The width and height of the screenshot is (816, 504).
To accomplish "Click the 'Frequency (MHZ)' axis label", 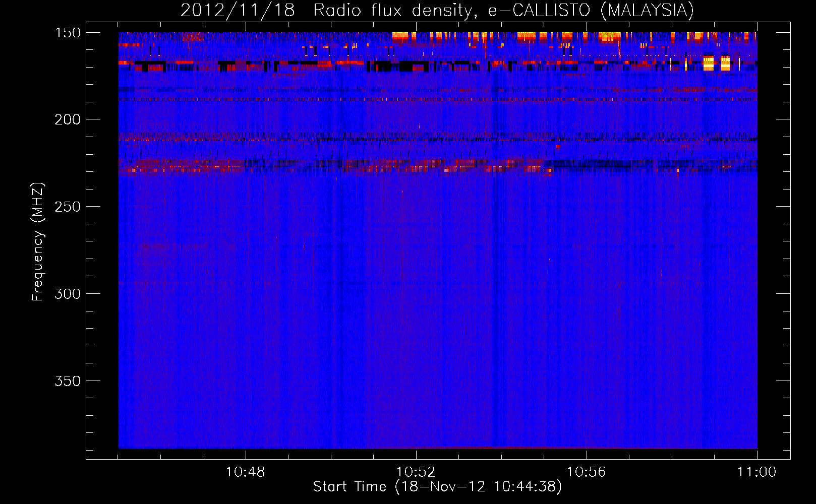I will click(x=38, y=241).
